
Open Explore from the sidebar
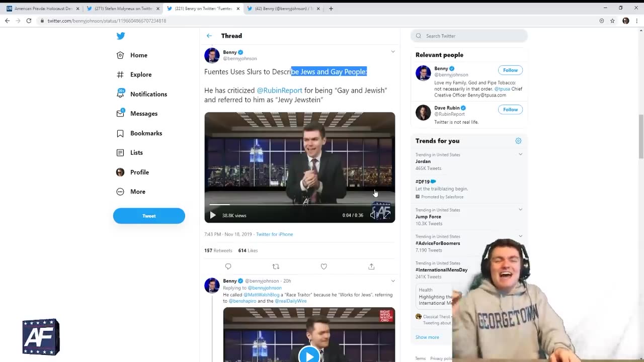coord(134,74)
